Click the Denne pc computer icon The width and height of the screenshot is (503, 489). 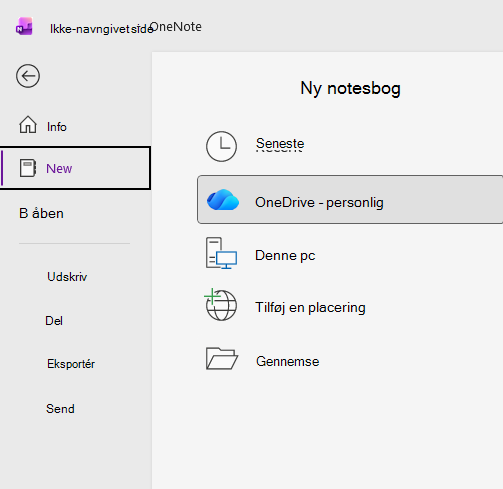click(221, 253)
